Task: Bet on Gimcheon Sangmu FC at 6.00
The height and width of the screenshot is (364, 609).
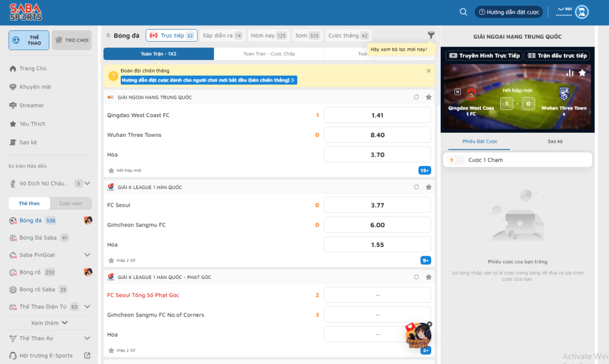Action: [x=377, y=225]
